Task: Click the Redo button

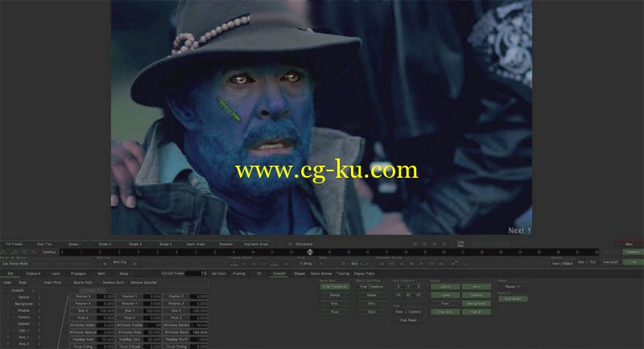Action: point(23,282)
